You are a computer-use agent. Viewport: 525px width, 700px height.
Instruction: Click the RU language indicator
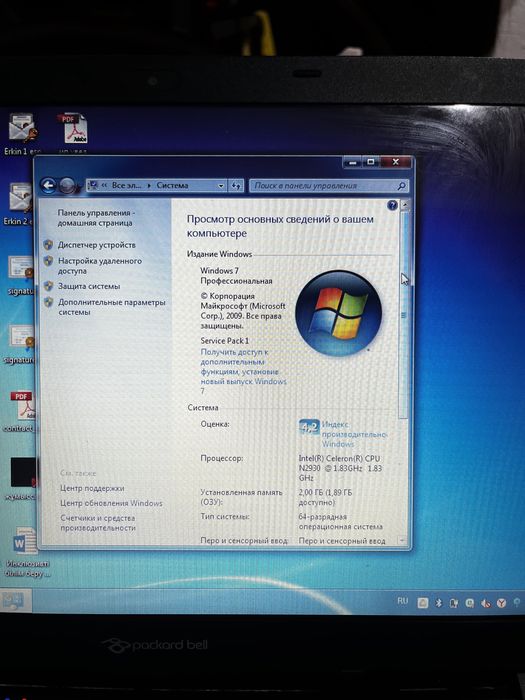click(x=403, y=601)
